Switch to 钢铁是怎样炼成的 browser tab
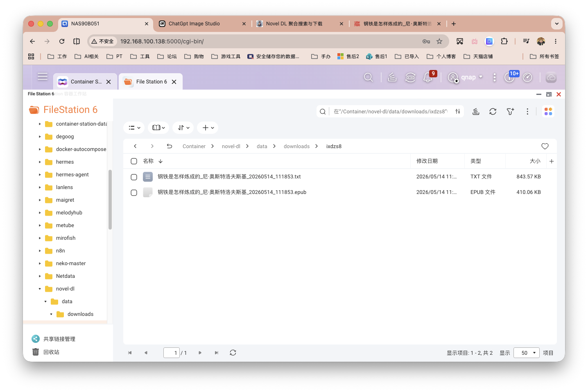The height and width of the screenshot is (392, 588). tap(397, 24)
